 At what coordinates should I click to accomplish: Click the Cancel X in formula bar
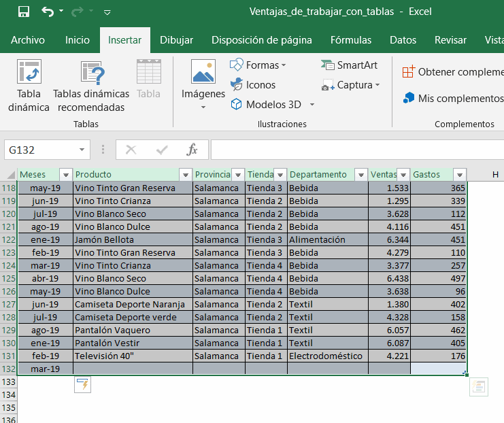click(x=131, y=150)
